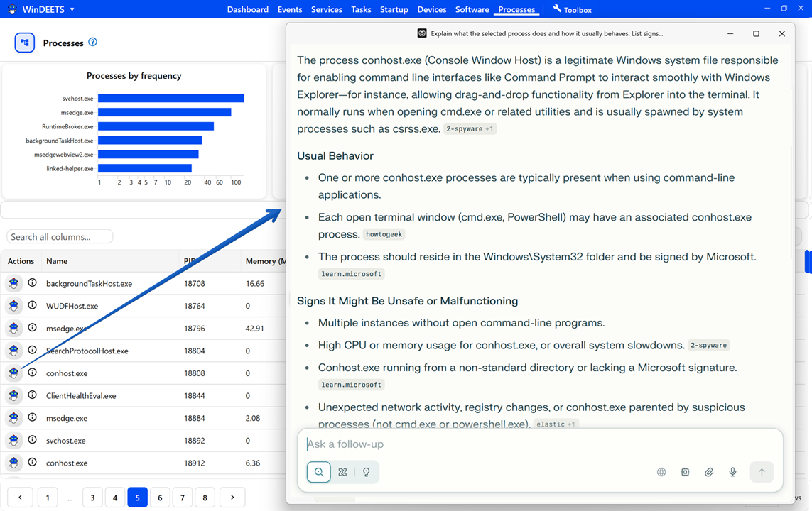The width and height of the screenshot is (812, 511).
Task: Select page 7 in the pagination bar
Action: [182, 498]
